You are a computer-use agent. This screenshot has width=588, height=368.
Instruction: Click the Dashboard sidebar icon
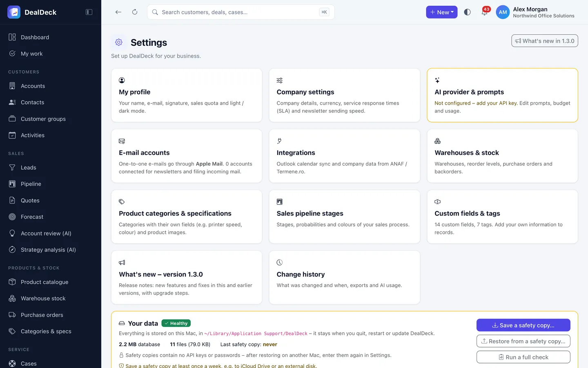point(12,37)
